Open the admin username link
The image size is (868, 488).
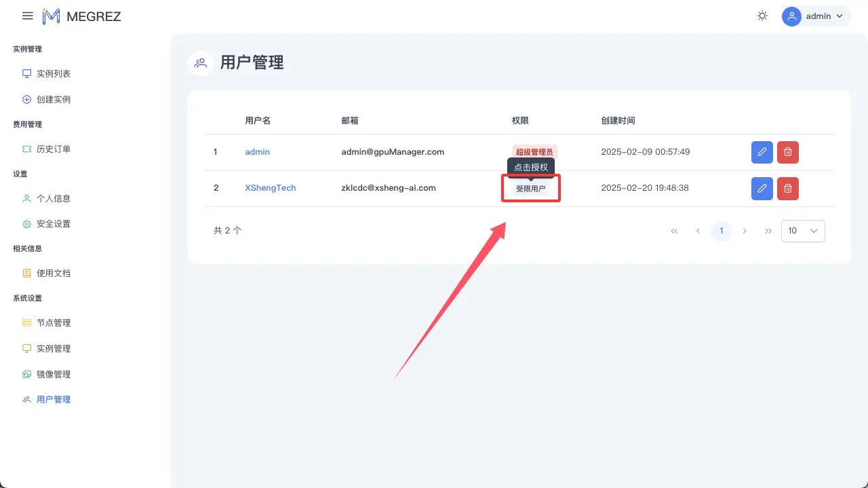click(257, 151)
